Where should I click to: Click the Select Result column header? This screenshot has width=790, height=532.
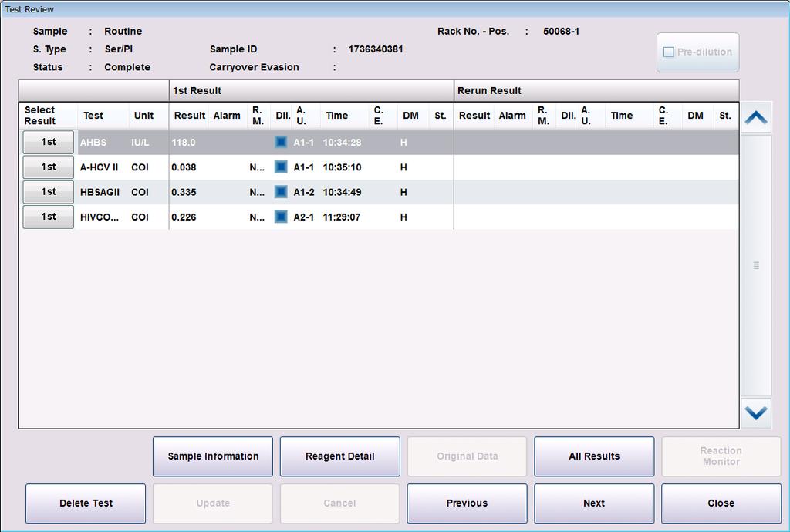(x=48, y=116)
